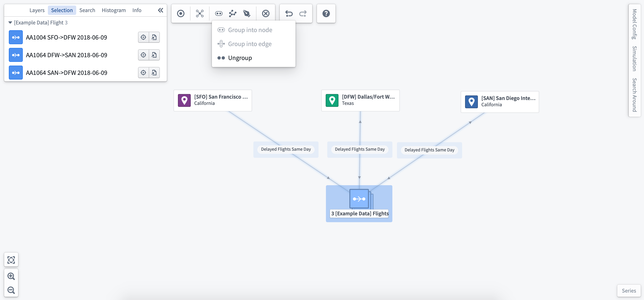Screen dimensions: 644x300
Task: Click the Delayed Flights Same Day edge label from SFO
Action: [286, 149]
